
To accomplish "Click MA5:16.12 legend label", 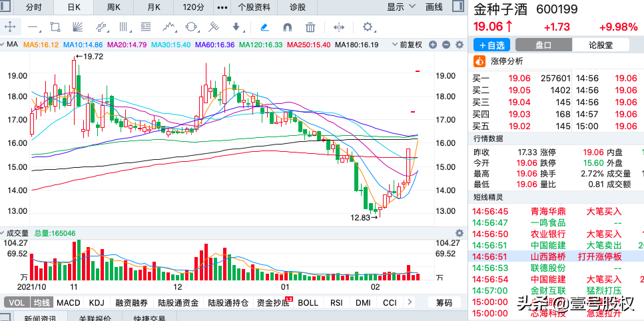I will tap(40, 45).
